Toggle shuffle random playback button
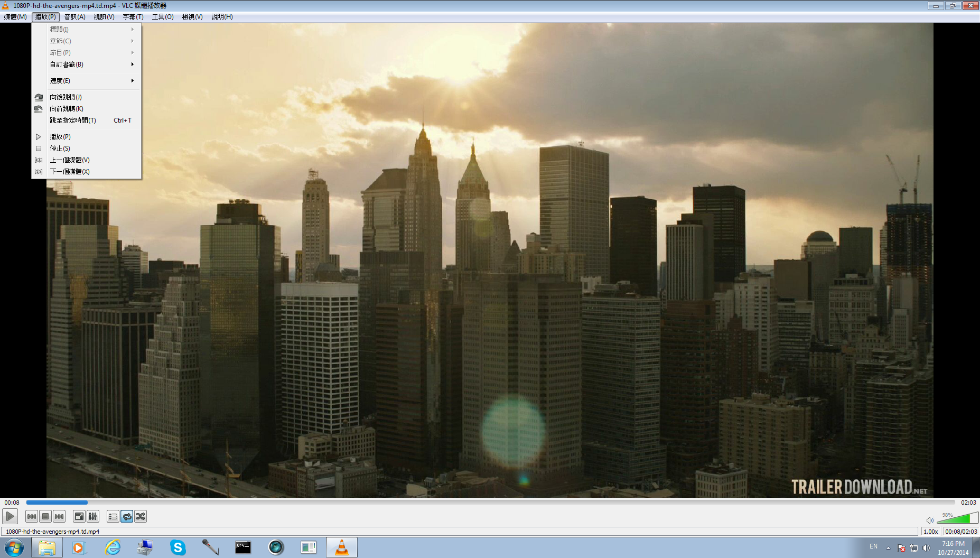The height and width of the screenshot is (558, 980). click(x=141, y=516)
